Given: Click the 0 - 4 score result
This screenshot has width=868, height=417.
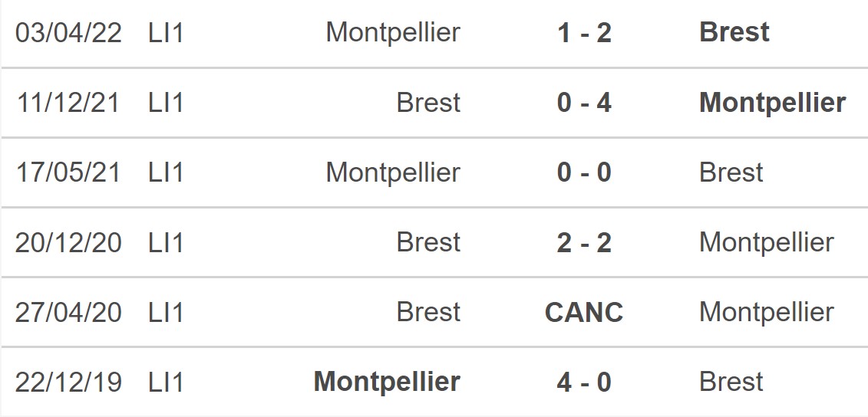Looking at the screenshot, I should pyautogui.click(x=584, y=103).
